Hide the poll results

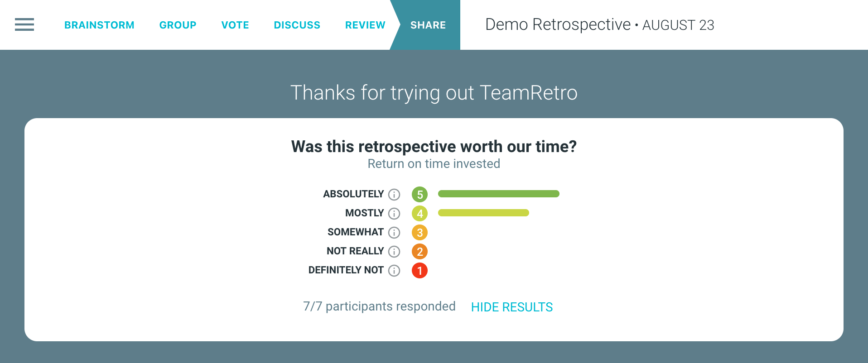(512, 307)
